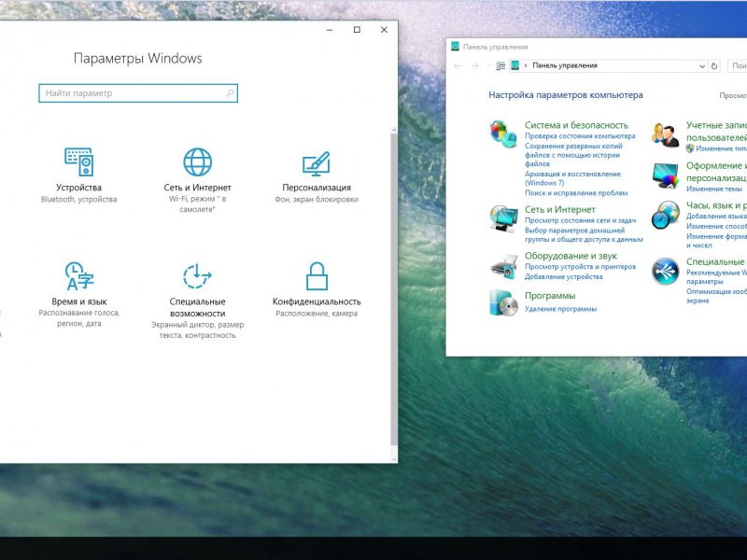
Task: Click Система и безопасность shield icon
Action: 503,133
